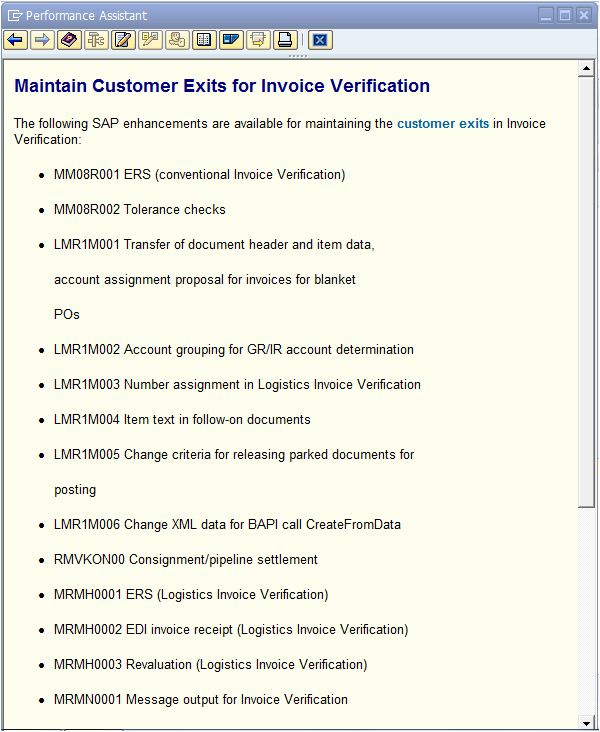Image resolution: width=600 pixels, height=732 pixels.
Task: Open the customer exits hyperlink
Action: point(443,124)
